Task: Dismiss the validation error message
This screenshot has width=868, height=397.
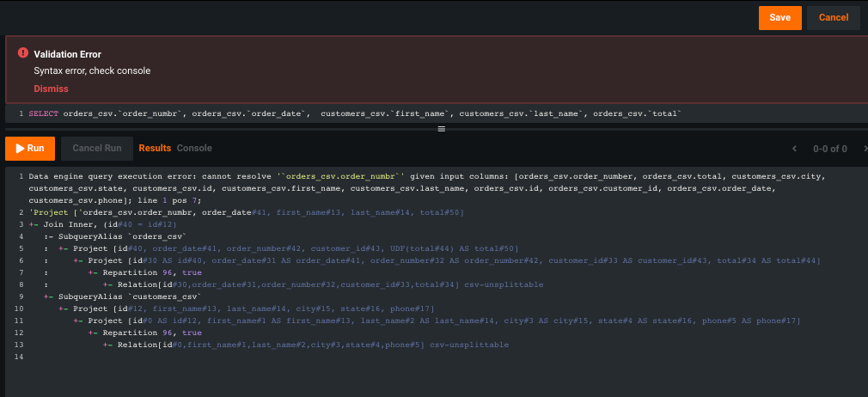Action: [51, 89]
